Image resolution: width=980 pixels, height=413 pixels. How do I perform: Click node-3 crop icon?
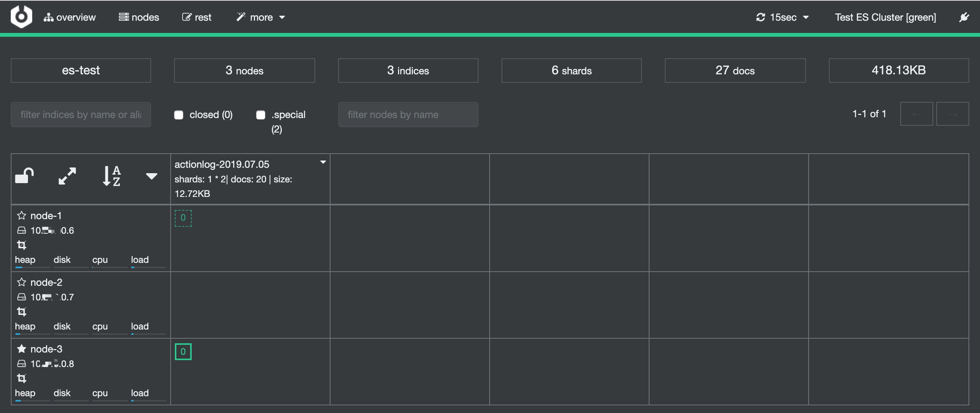[x=21, y=378]
